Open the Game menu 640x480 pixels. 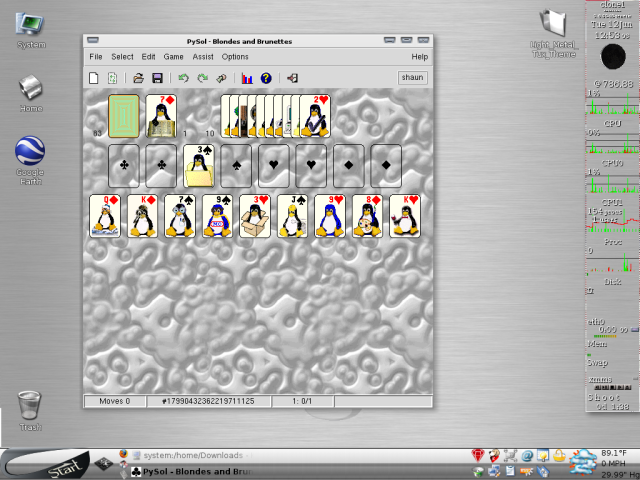pos(173,57)
